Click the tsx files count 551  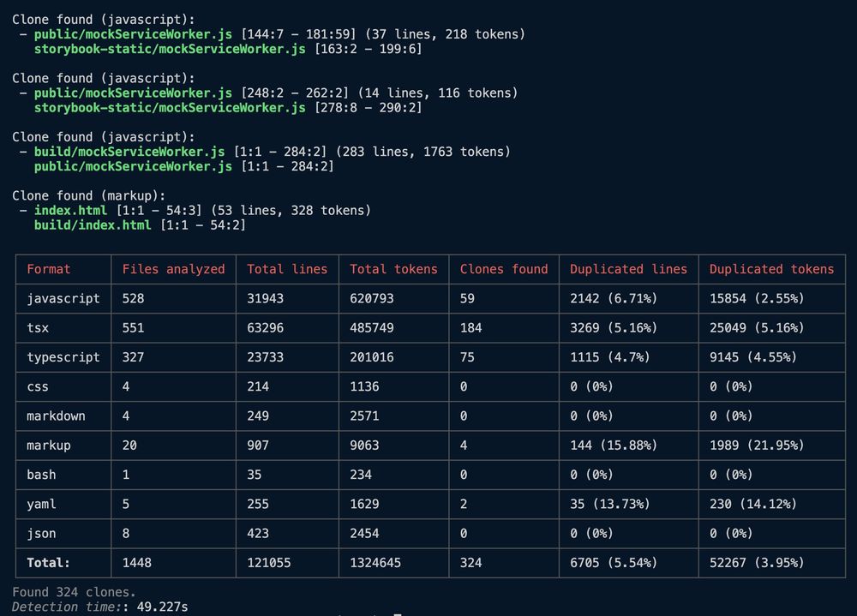[134, 328]
